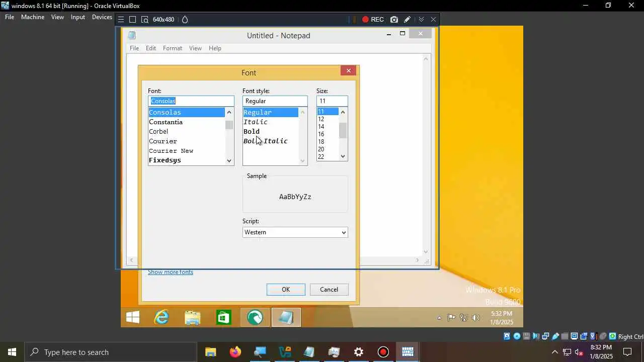Click Font list scroll-up arrow
The image size is (644, 362).
(229, 112)
